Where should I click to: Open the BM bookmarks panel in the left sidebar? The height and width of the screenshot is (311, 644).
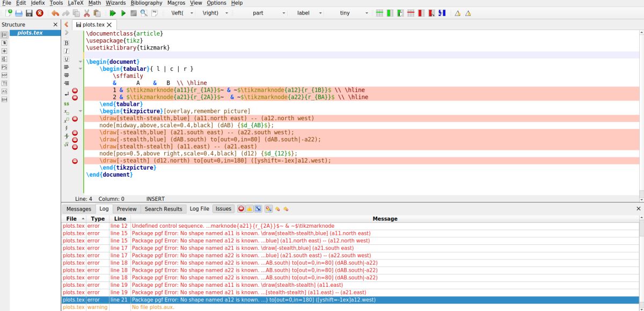tap(4, 99)
